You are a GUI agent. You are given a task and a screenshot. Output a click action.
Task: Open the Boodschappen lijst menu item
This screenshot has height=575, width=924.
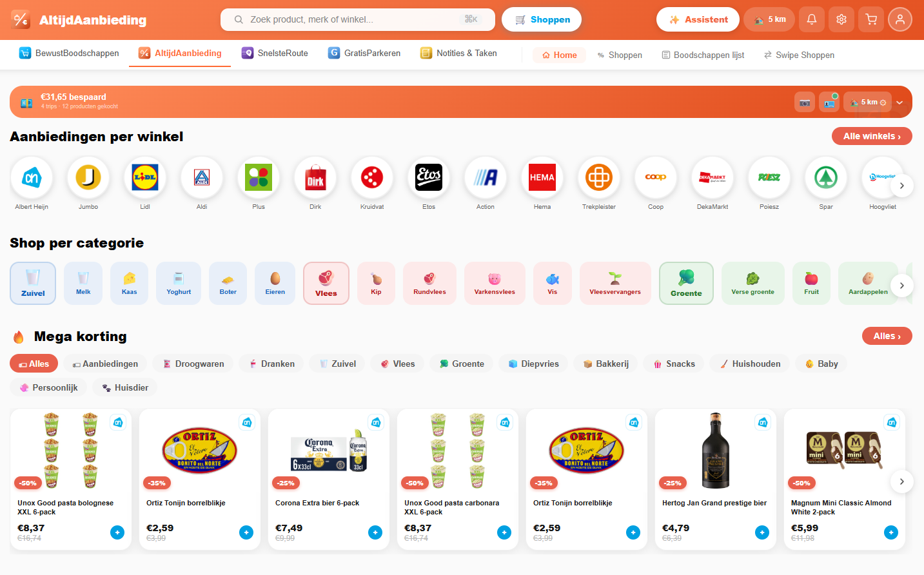pos(702,55)
